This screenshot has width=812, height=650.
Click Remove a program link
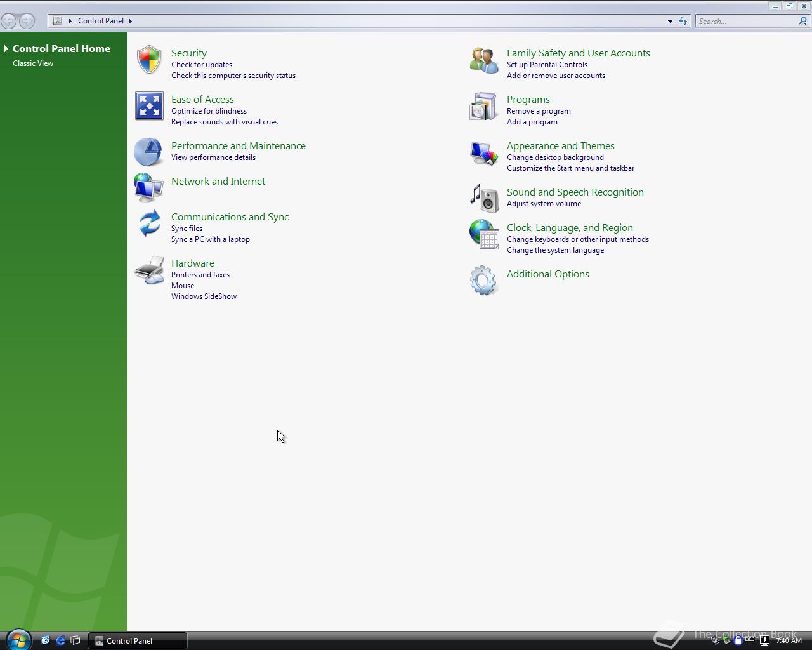tap(539, 111)
